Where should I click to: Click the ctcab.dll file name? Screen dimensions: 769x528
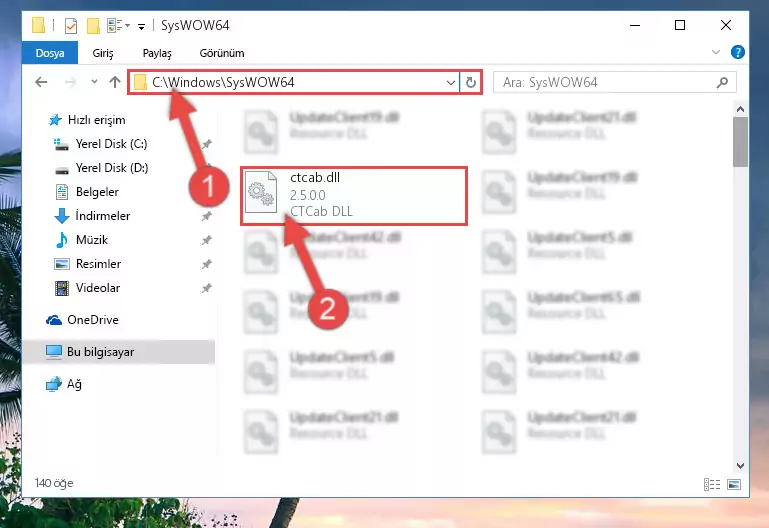[x=315, y=177]
